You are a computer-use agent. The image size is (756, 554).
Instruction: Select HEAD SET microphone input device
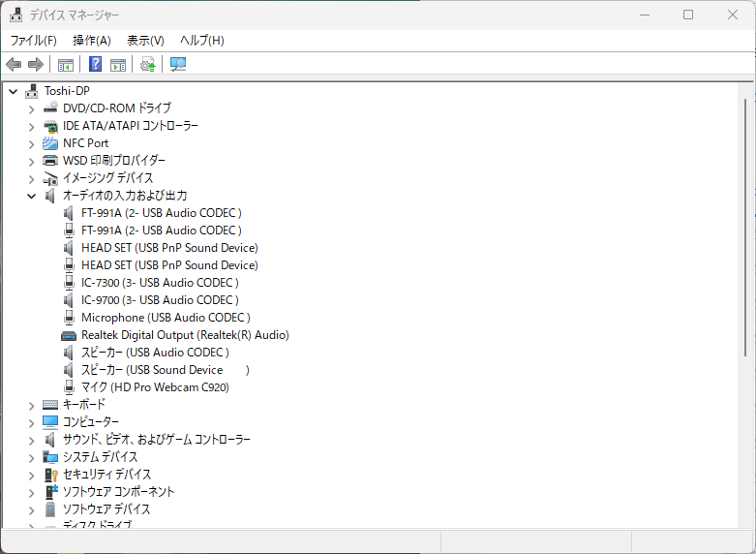click(169, 265)
